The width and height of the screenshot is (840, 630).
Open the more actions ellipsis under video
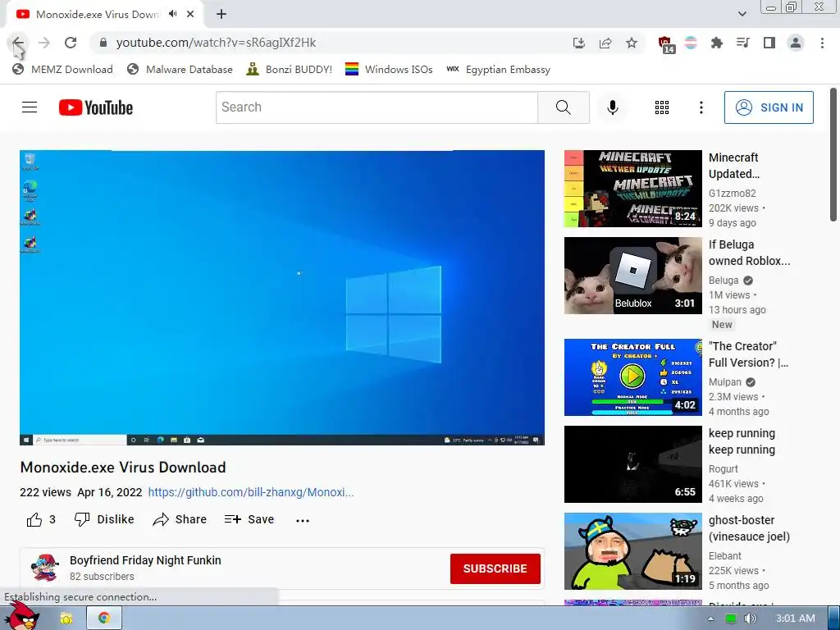point(303,520)
